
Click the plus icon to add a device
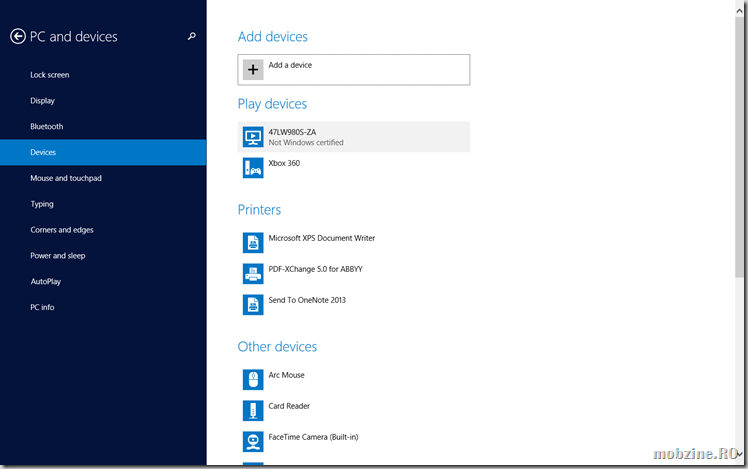pyautogui.click(x=253, y=70)
